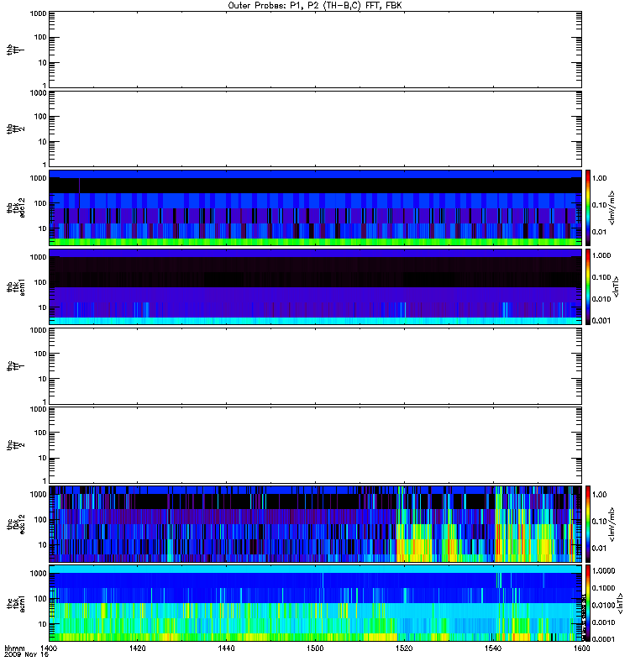
Task: Click inside the empty thc fff 2 panel
Action: [315, 445]
